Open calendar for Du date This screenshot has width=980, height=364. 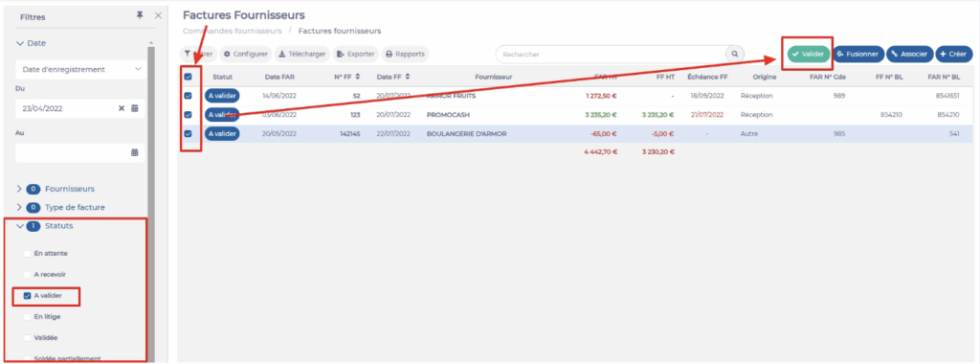[x=134, y=108]
